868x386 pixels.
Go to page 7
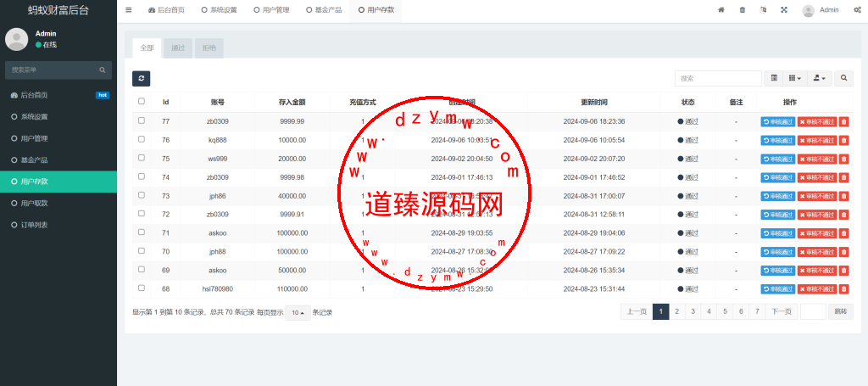pyautogui.click(x=757, y=312)
